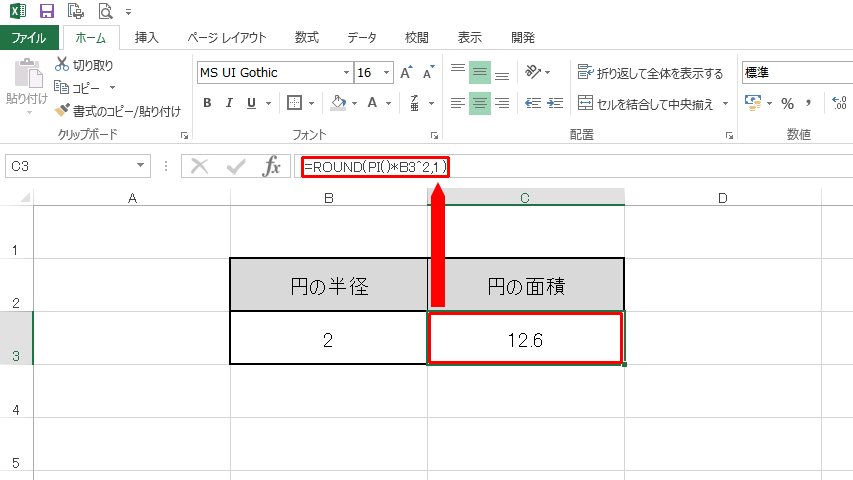Image resolution: width=853 pixels, height=480 pixels.
Task: Click the text orientation icon
Action: pyautogui.click(x=533, y=72)
